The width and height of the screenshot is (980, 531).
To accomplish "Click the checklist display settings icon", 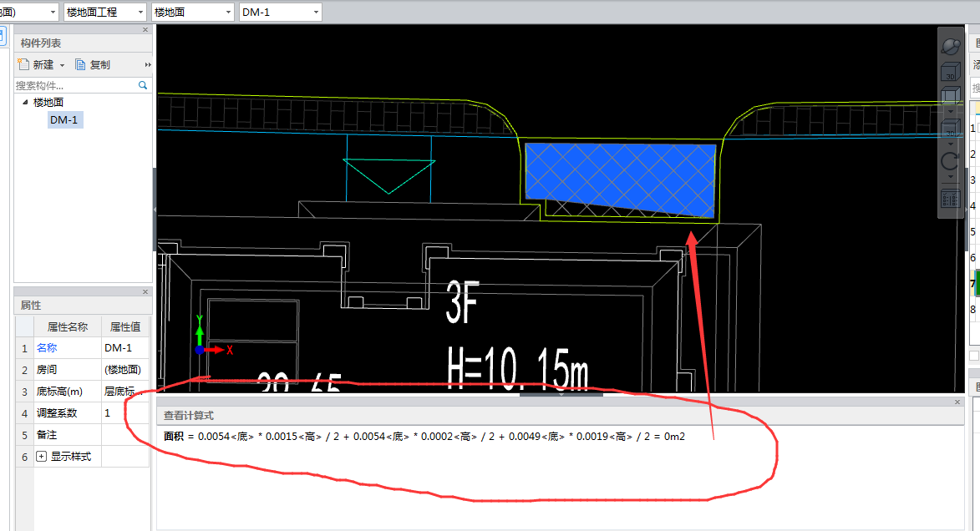I will click(x=951, y=200).
